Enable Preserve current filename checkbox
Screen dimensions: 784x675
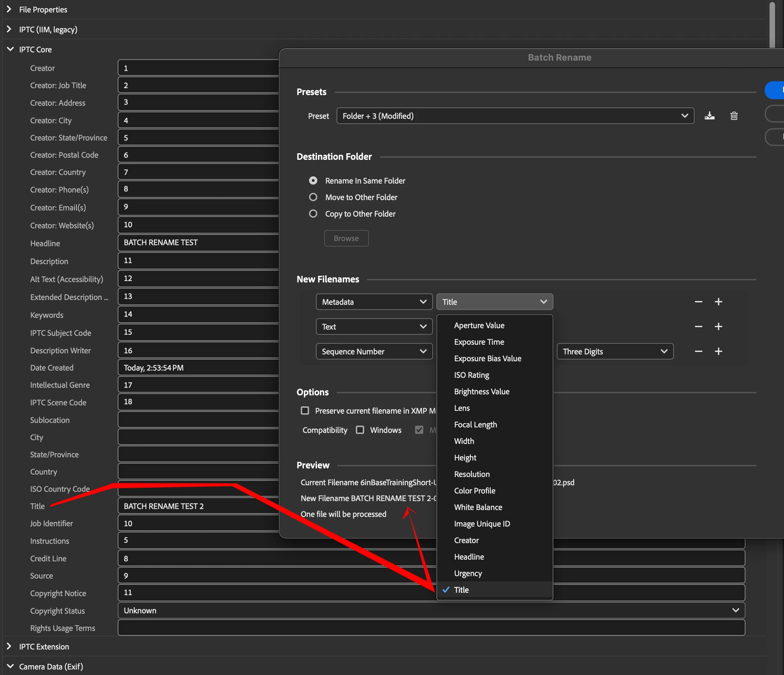305,411
